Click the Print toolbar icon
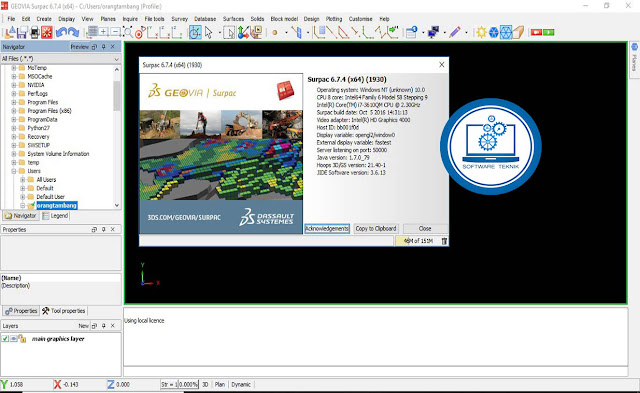This screenshot has height=393, width=640. tap(35, 32)
